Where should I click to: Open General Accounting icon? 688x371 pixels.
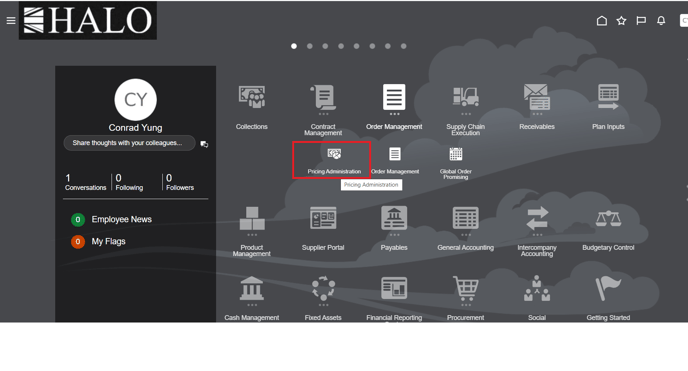tap(466, 218)
